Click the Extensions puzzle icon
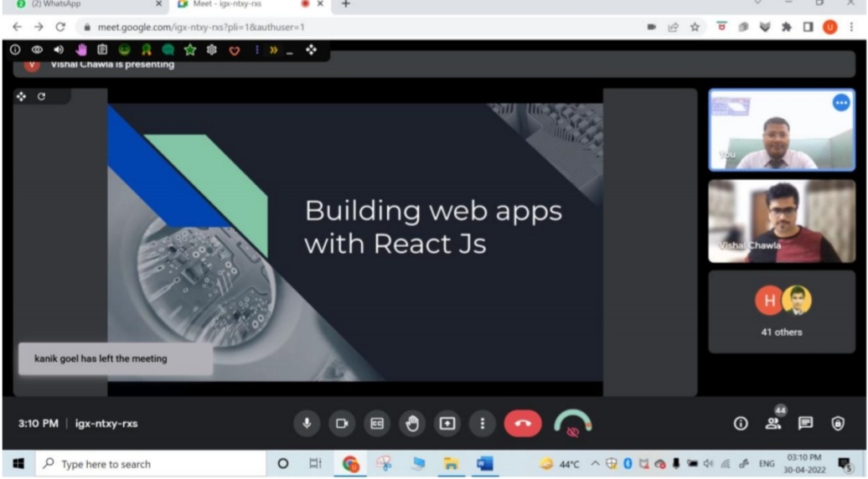 tap(787, 27)
